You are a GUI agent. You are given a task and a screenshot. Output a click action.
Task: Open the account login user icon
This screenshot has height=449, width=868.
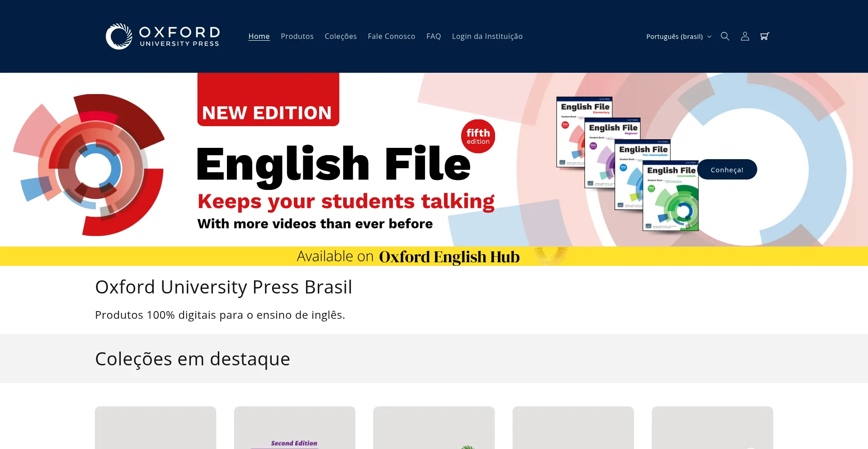click(x=745, y=36)
